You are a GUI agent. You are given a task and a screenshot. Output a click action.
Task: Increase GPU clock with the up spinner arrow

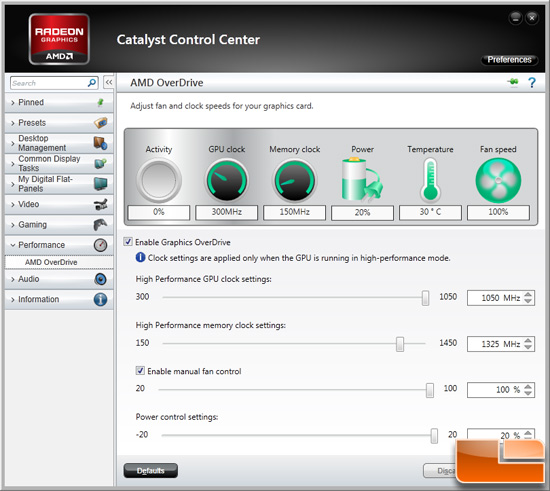[528, 294]
